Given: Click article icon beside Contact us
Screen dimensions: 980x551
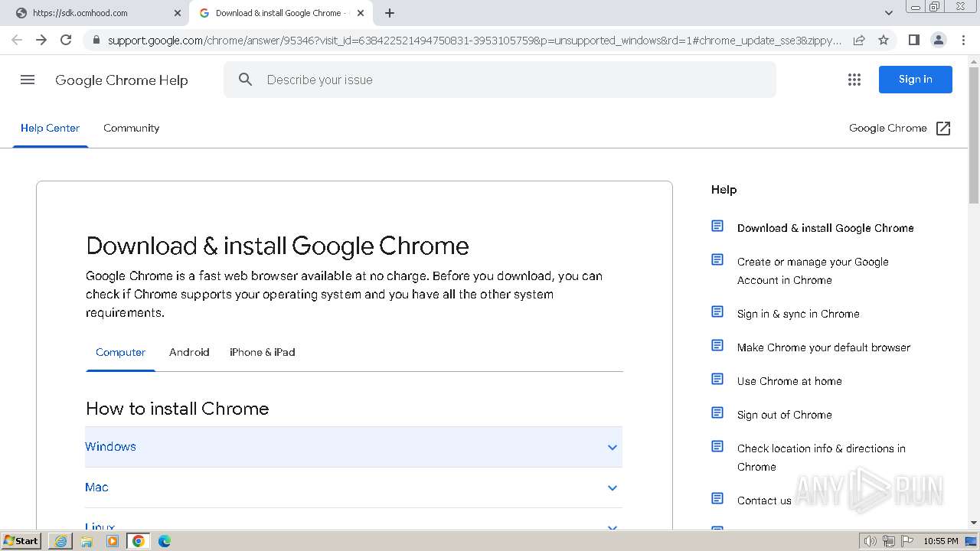Looking at the screenshot, I should click(x=717, y=499).
